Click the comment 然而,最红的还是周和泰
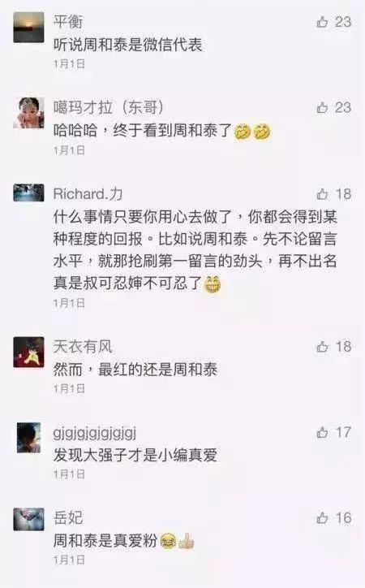 tap(135, 370)
